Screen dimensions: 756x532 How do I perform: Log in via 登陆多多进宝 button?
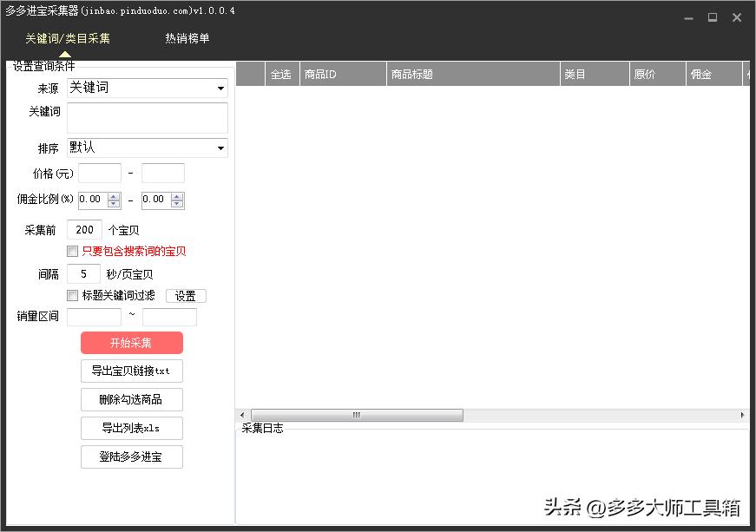pyautogui.click(x=131, y=456)
